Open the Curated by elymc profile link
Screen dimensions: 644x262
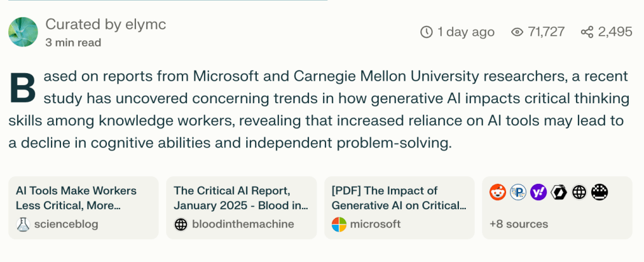point(105,25)
